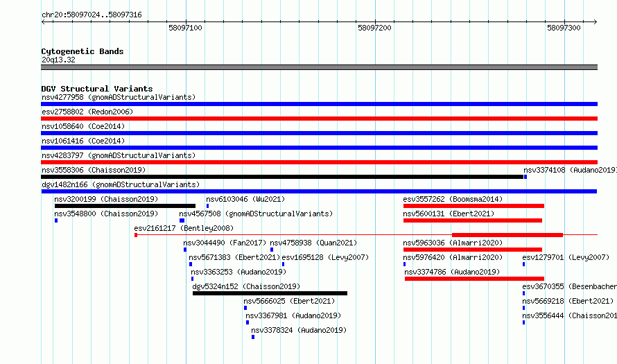
Task: Click the DGV Structural Variants track title
Action: [97, 89]
